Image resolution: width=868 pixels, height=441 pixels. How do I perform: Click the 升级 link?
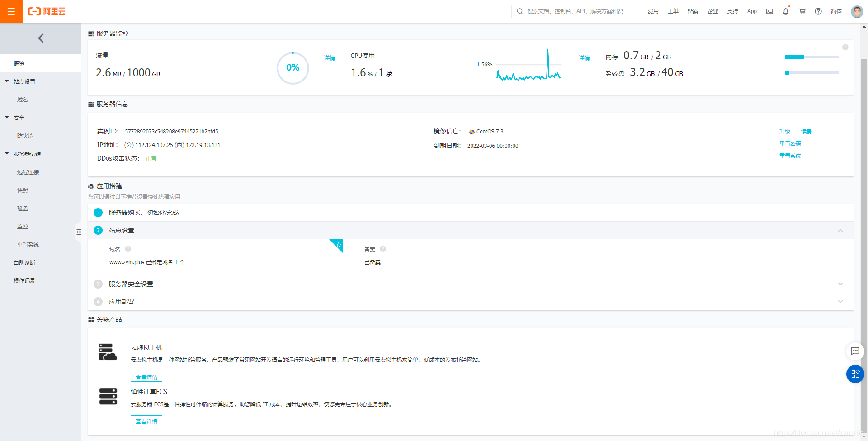click(785, 132)
